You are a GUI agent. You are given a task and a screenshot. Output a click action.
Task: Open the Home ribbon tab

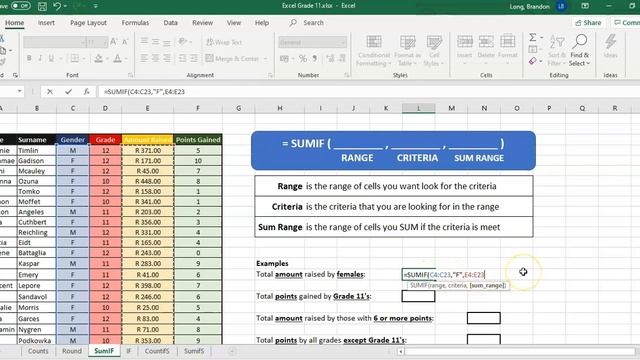(x=14, y=23)
